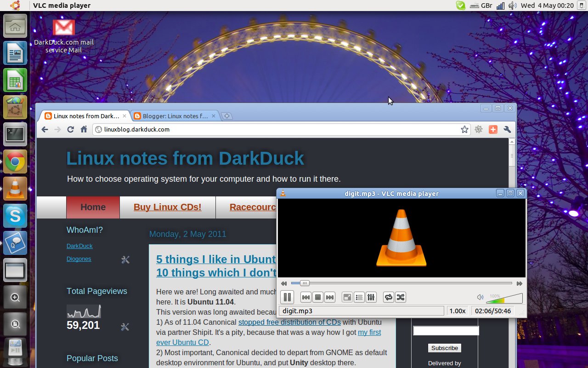Click the pageviews sparkline graph

(84, 311)
